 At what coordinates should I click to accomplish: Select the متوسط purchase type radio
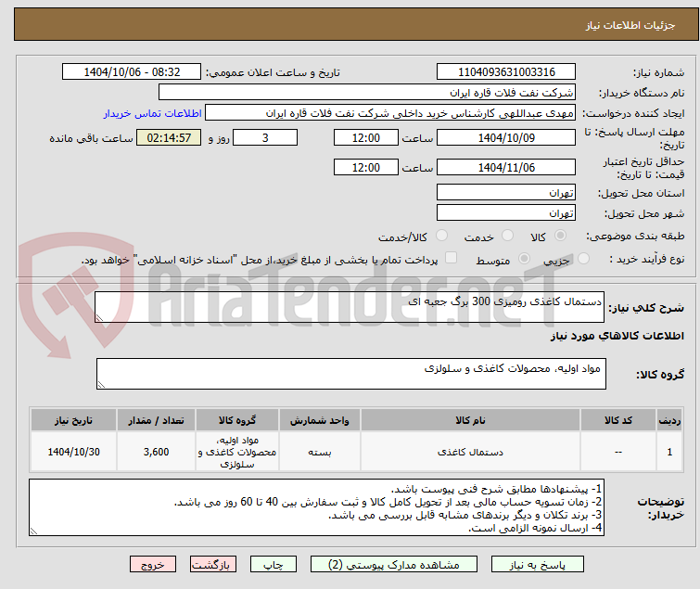point(524,259)
